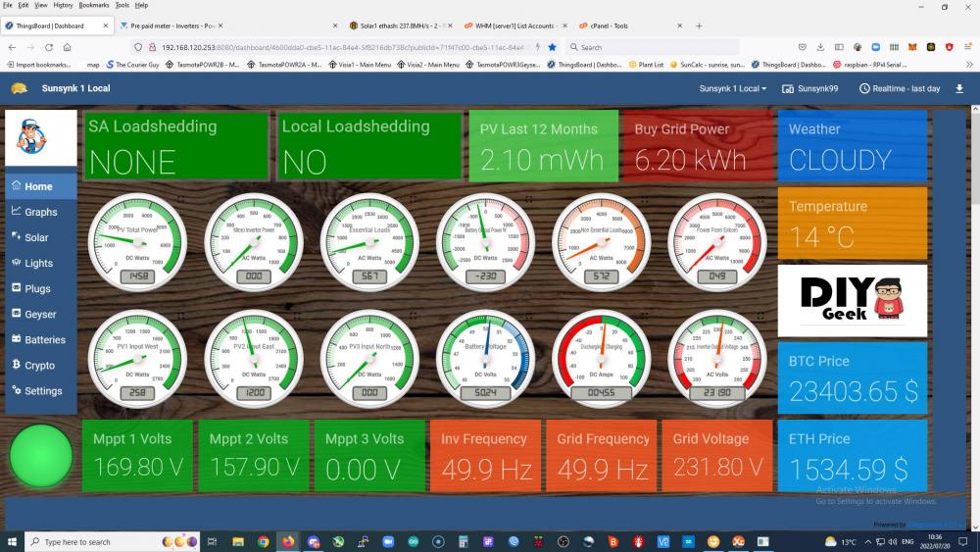Open the History menu
Screen dimensions: 980x552
pyautogui.click(x=63, y=5)
